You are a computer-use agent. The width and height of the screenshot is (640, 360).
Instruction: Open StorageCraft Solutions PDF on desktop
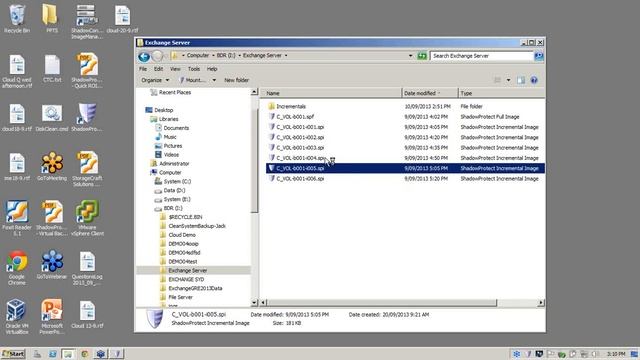click(x=87, y=169)
